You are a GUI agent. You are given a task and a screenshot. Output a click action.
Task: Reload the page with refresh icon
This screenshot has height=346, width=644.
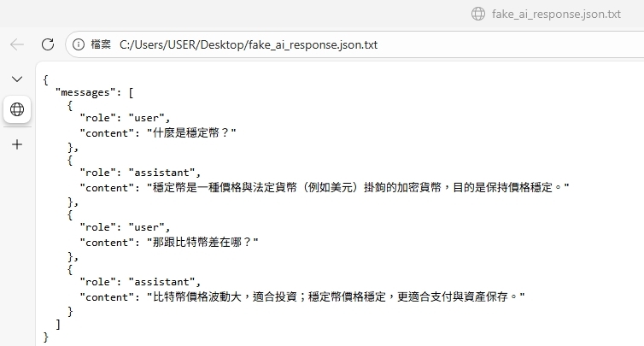48,44
